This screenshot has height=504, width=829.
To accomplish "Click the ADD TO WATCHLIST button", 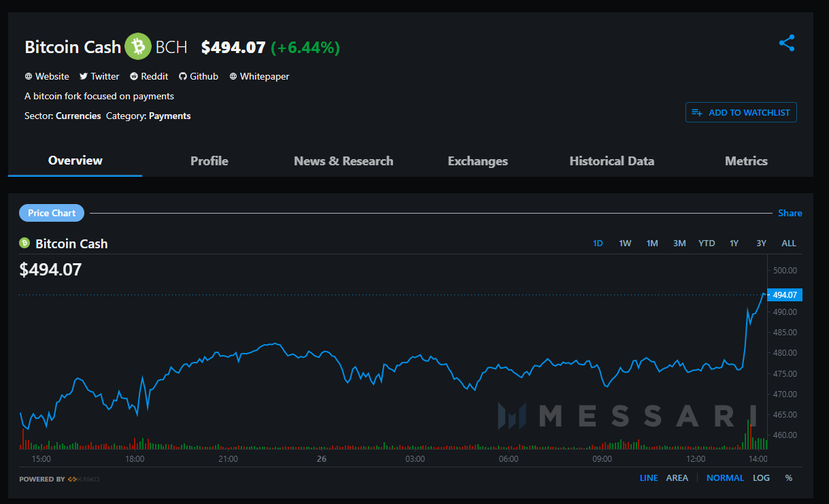I will 741,112.
